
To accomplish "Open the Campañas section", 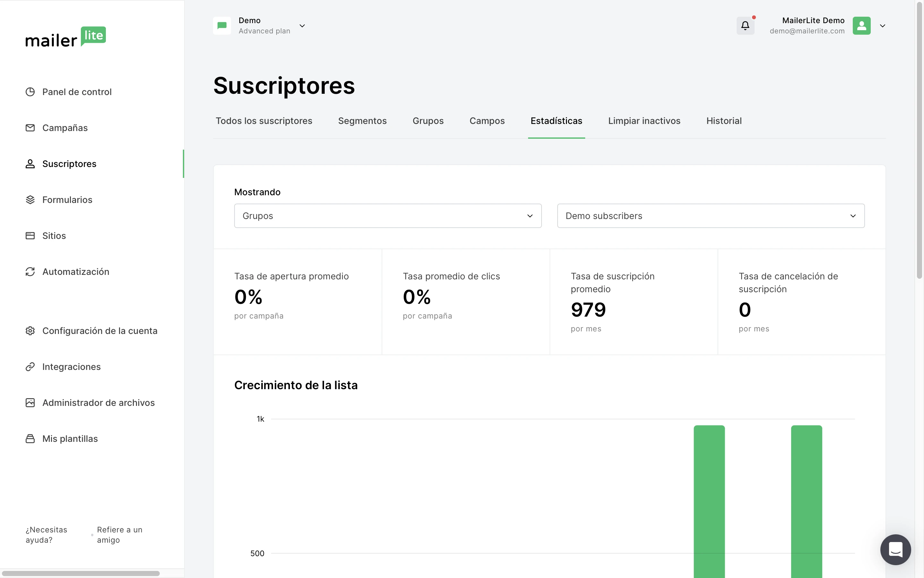I will (65, 128).
